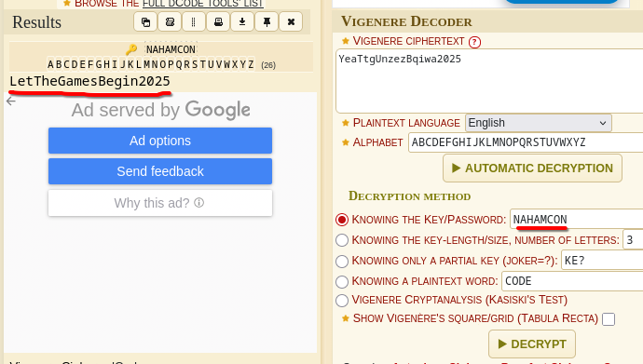Image resolution: width=643 pixels, height=364 pixels.
Task: Click the scroll/history icon in Results toolbar
Action: point(170,21)
